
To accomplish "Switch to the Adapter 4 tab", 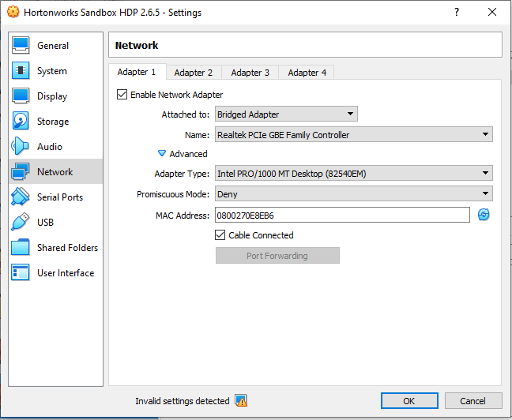I will (307, 73).
